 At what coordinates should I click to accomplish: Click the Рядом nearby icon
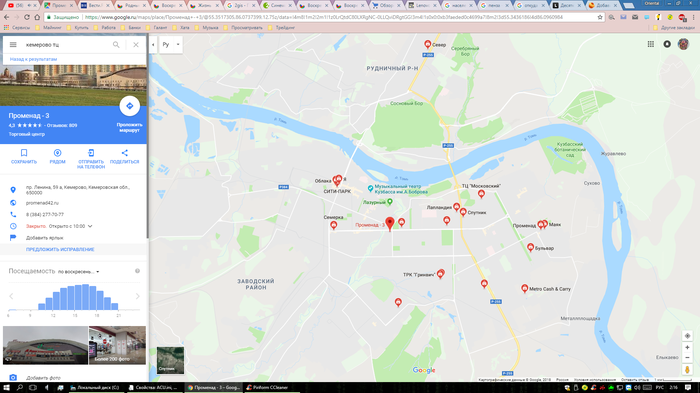pyautogui.click(x=58, y=156)
